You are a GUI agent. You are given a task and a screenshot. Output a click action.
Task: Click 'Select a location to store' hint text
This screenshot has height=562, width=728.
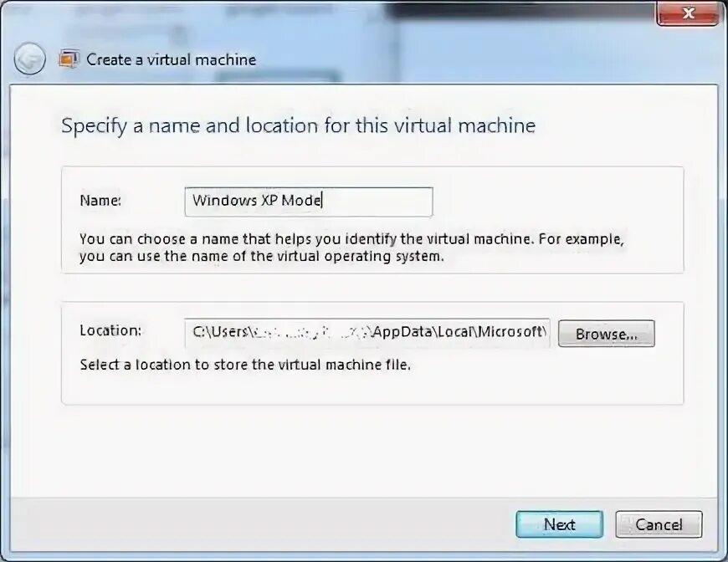[245, 365]
